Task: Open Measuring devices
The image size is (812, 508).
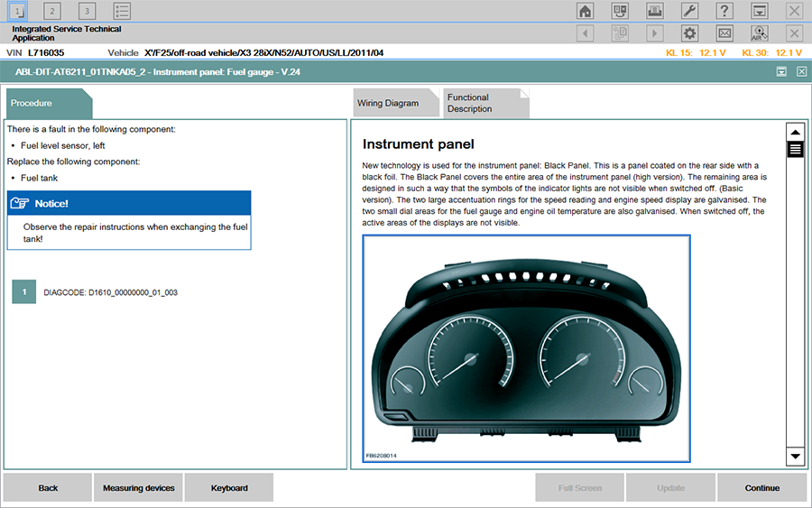Action: tap(138, 488)
